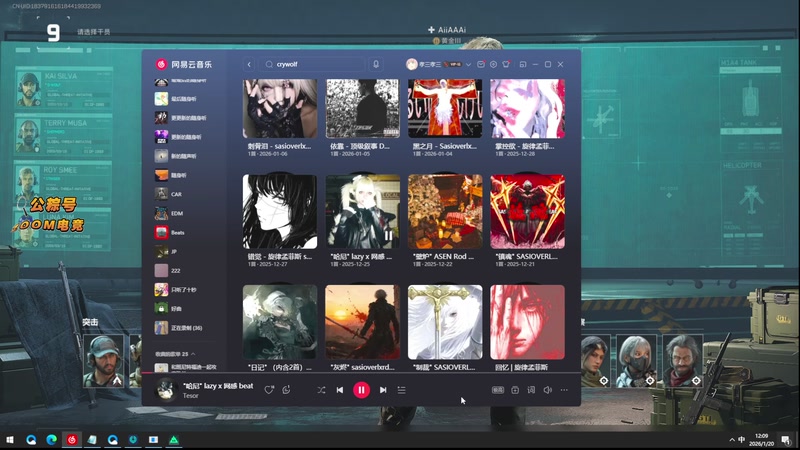Open the JP playlist in sidebar

coord(184,252)
